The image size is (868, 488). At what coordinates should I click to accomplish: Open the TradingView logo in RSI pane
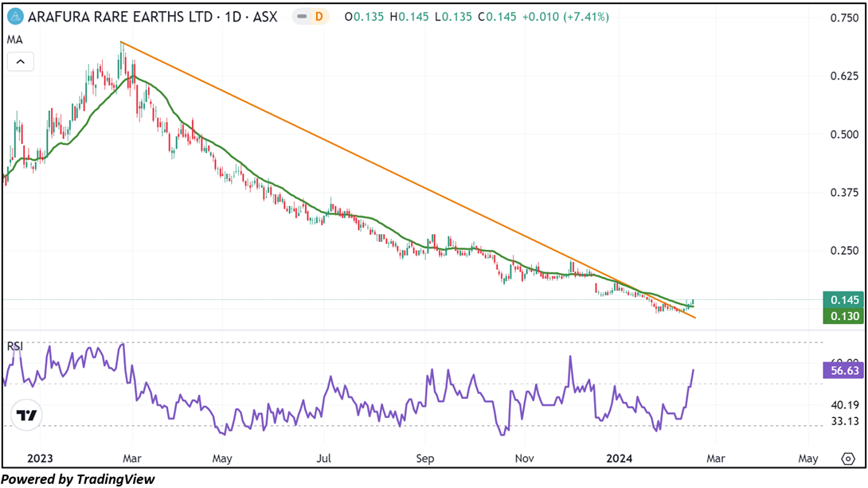click(26, 415)
